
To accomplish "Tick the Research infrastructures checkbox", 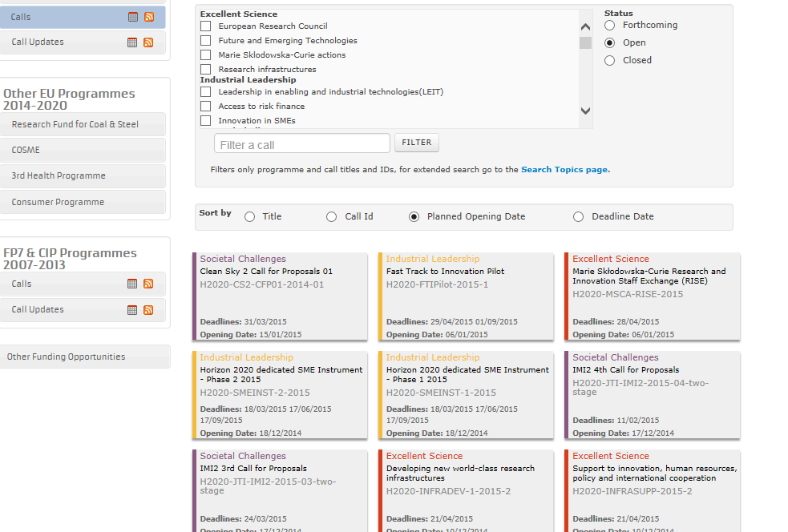I will coord(205,70).
